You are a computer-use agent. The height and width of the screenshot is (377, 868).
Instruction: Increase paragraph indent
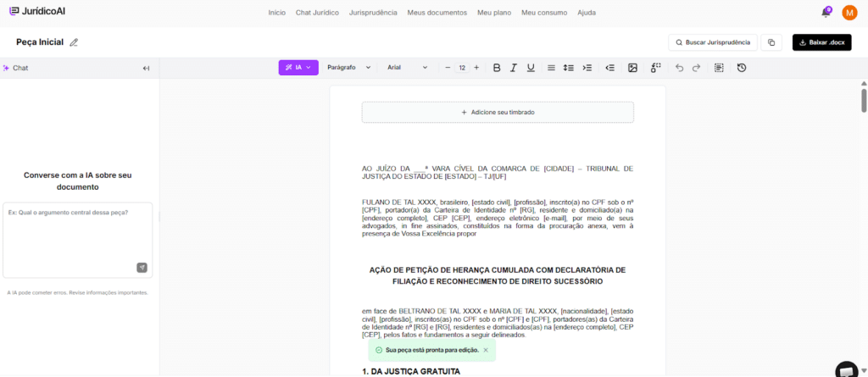point(587,68)
